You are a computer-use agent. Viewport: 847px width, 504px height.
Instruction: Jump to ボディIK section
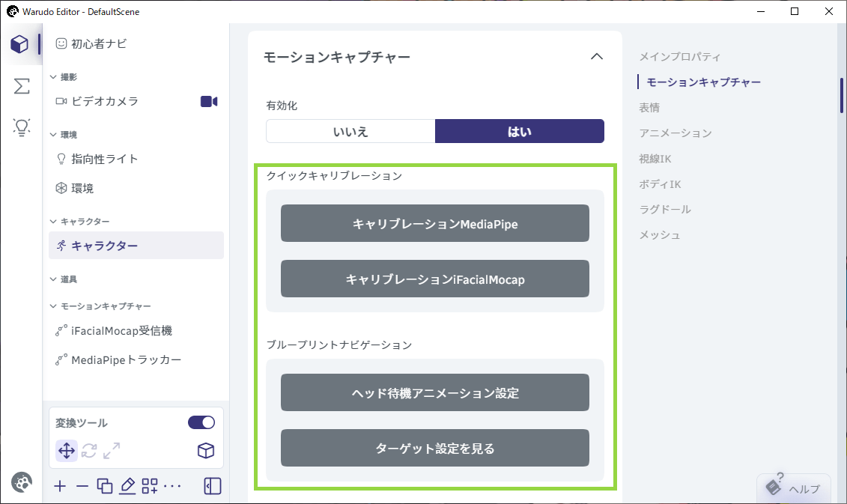(660, 184)
